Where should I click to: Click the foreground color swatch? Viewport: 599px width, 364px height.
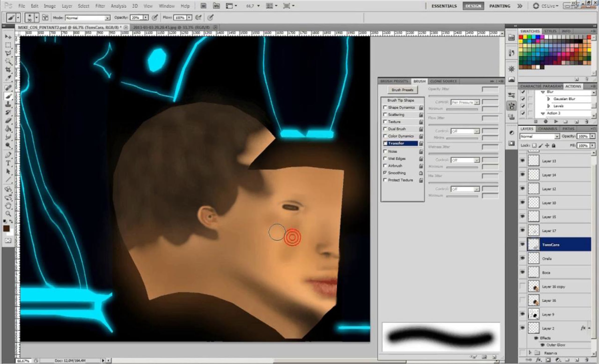pos(6,229)
